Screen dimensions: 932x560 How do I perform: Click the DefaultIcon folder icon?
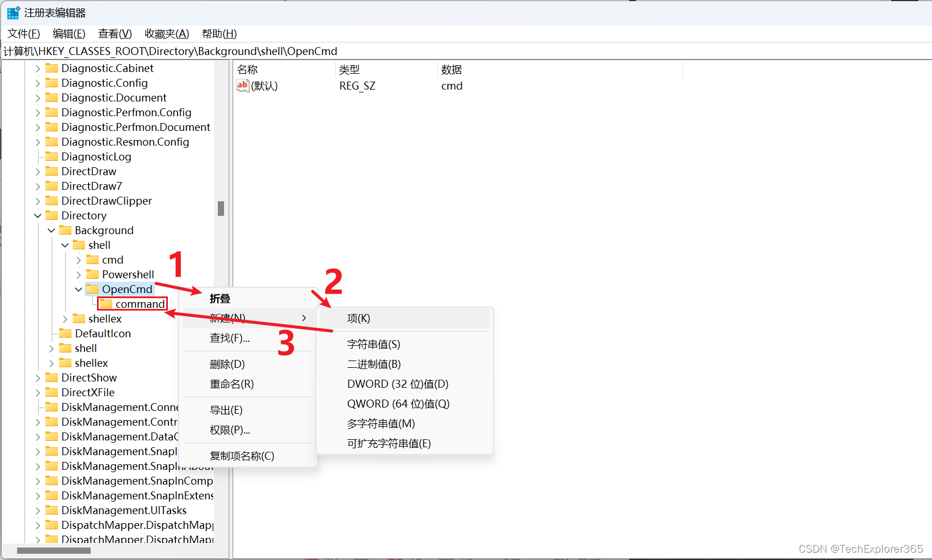pos(65,333)
